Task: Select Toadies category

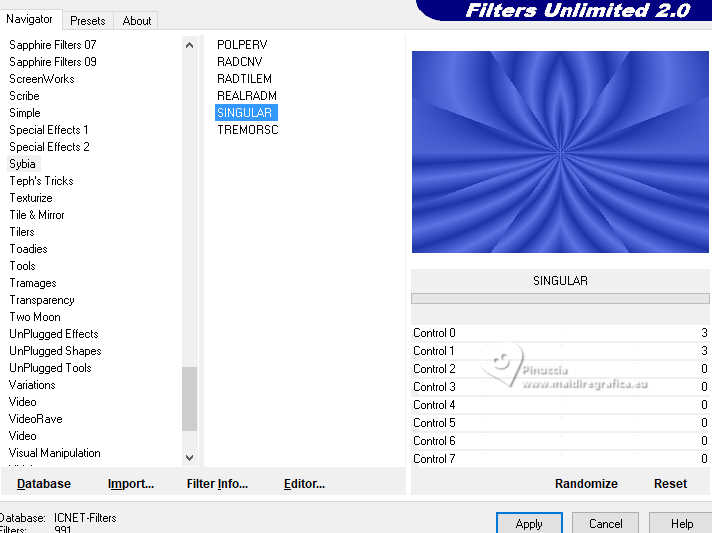Action: pos(28,249)
